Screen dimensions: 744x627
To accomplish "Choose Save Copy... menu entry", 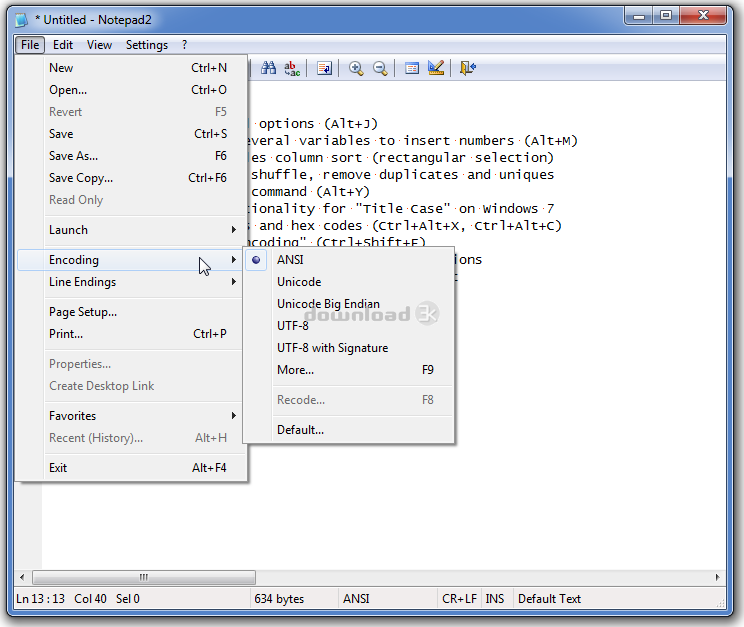I will click(131, 178).
